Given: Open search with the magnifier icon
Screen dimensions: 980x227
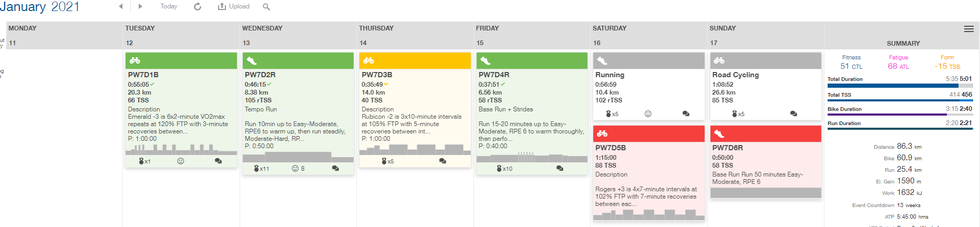Looking at the screenshot, I should pos(266,7).
